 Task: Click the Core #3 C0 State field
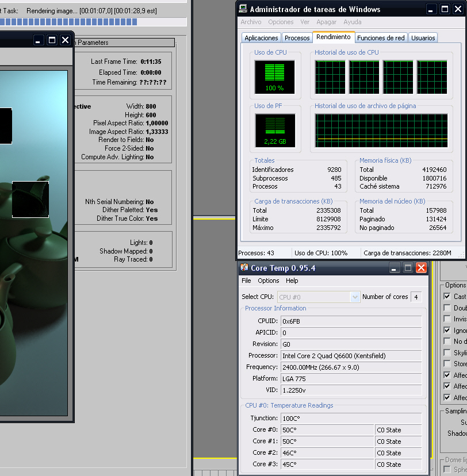(x=399, y=465)
